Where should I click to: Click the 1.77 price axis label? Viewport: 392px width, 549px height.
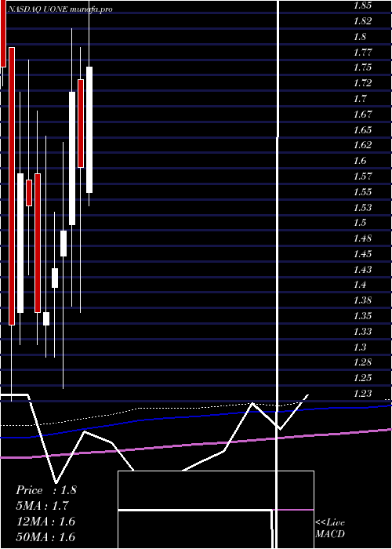(x=362, y=53)
